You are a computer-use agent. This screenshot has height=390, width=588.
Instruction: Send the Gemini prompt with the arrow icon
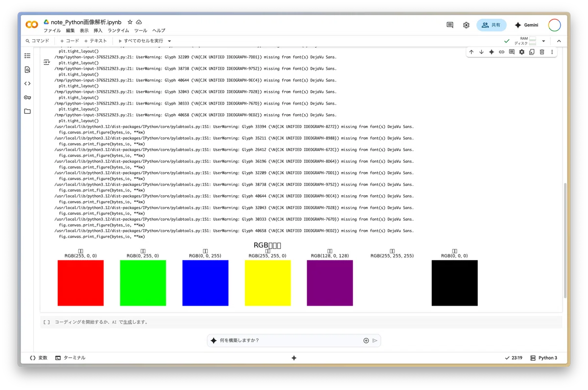[375, 340]
